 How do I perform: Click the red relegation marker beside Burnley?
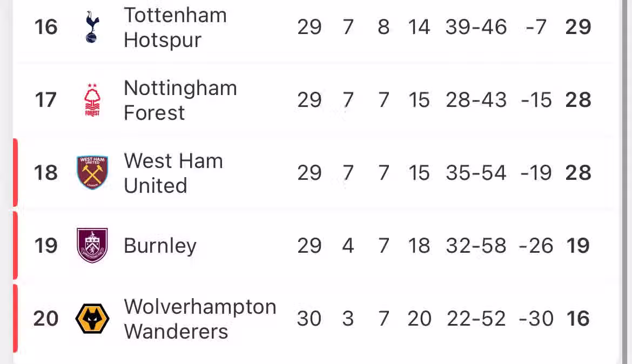click(15, 246)
